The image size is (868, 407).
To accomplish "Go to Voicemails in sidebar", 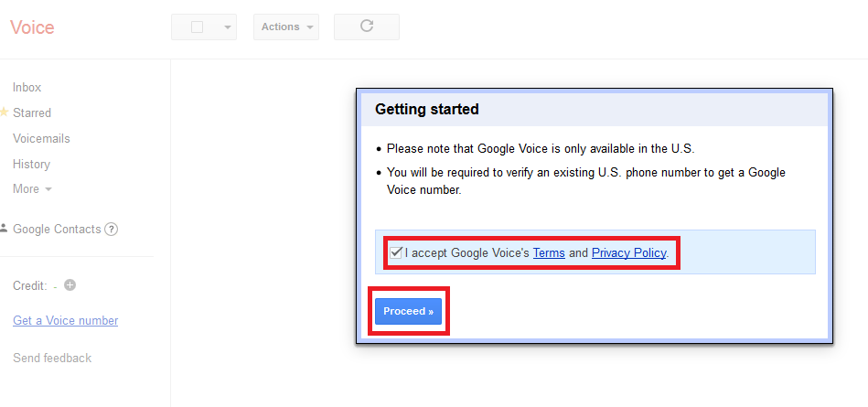I will tap(41, 139).
